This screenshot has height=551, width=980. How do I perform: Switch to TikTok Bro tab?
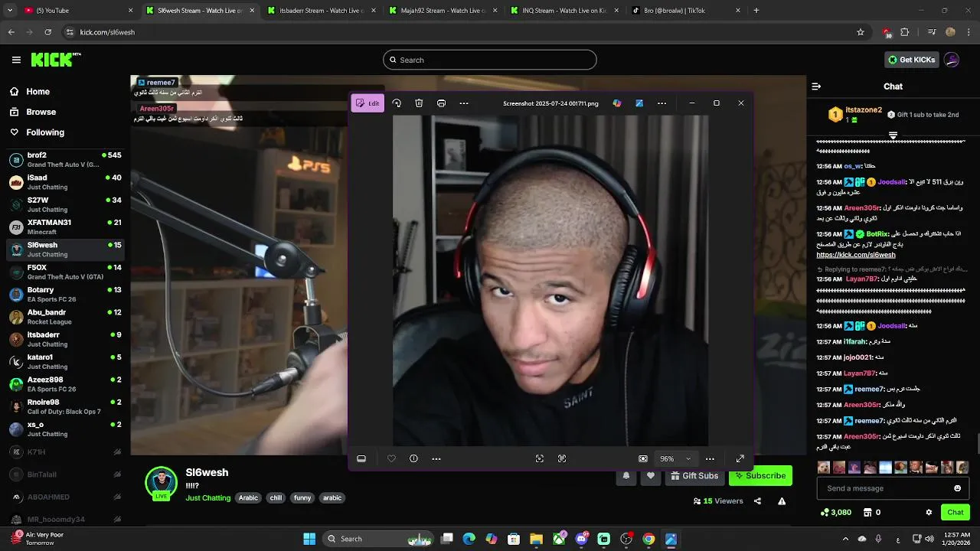pos(685,11)
